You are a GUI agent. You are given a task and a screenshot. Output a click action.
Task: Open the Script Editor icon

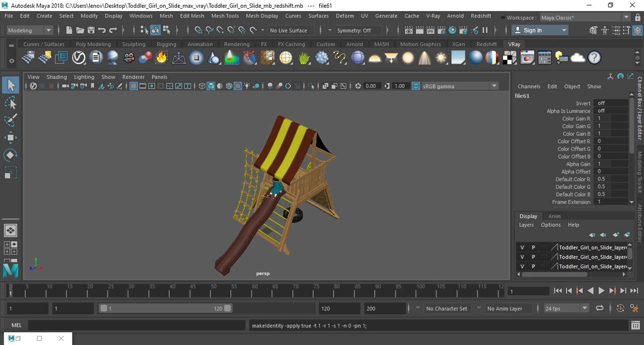click(635, 325)
